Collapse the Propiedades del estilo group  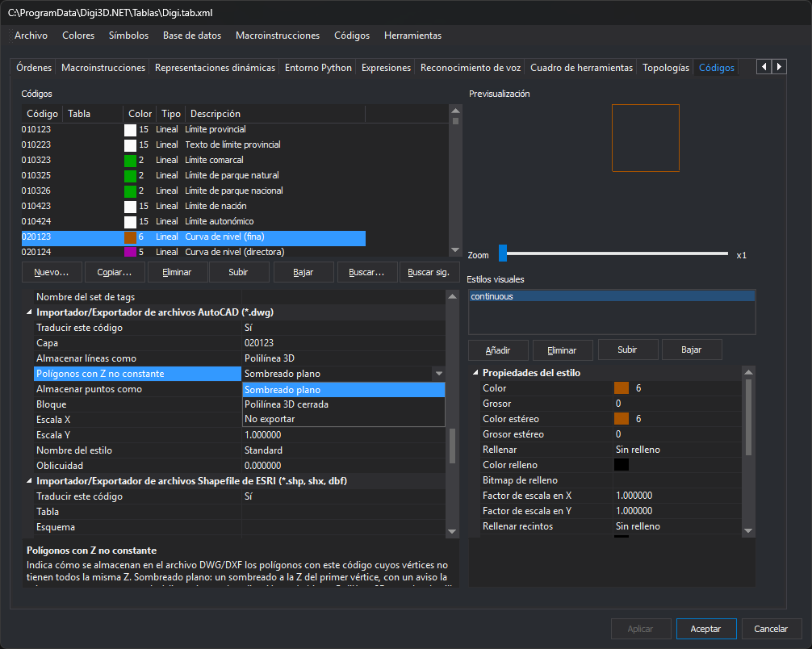pyautogui.click(x=475, y=373)
